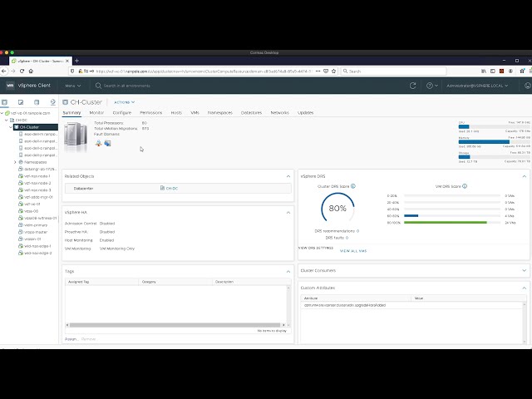The width and height of the screenshot is (532, 399).
Task: Expand the Namespaces tree node
Action: pyautogui.click(x=15, y=162)
